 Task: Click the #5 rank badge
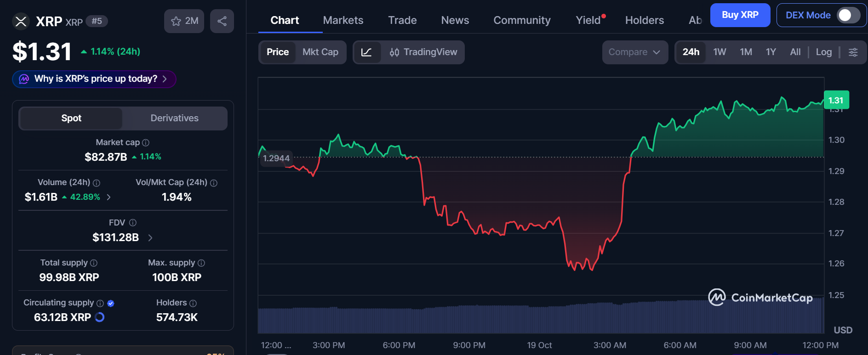(x=97, y=21)
